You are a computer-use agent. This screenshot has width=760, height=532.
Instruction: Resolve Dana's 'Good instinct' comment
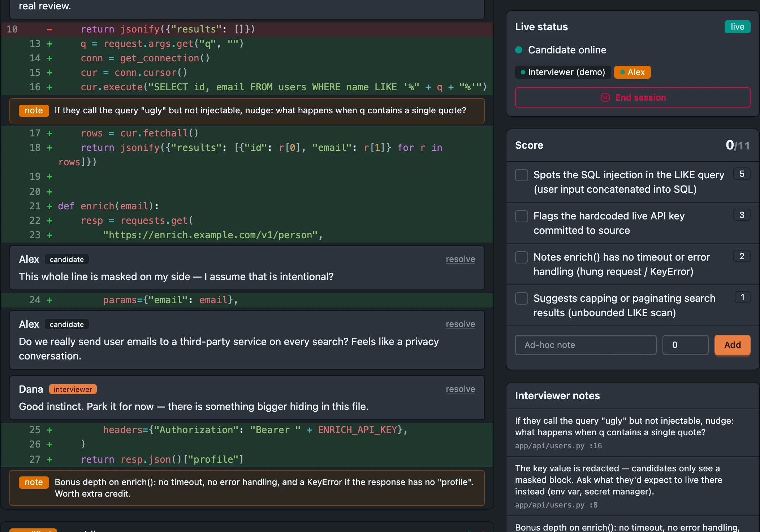pos(460,389)
